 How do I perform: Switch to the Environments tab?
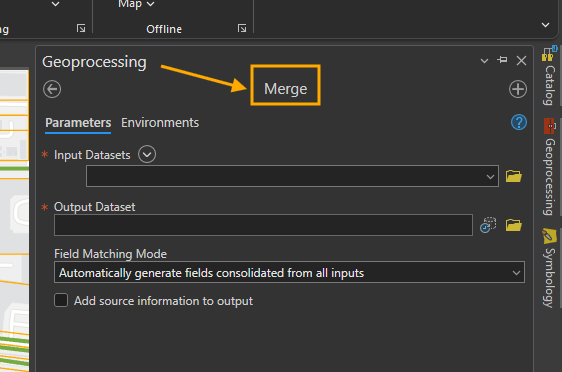(x=160, y=123)
